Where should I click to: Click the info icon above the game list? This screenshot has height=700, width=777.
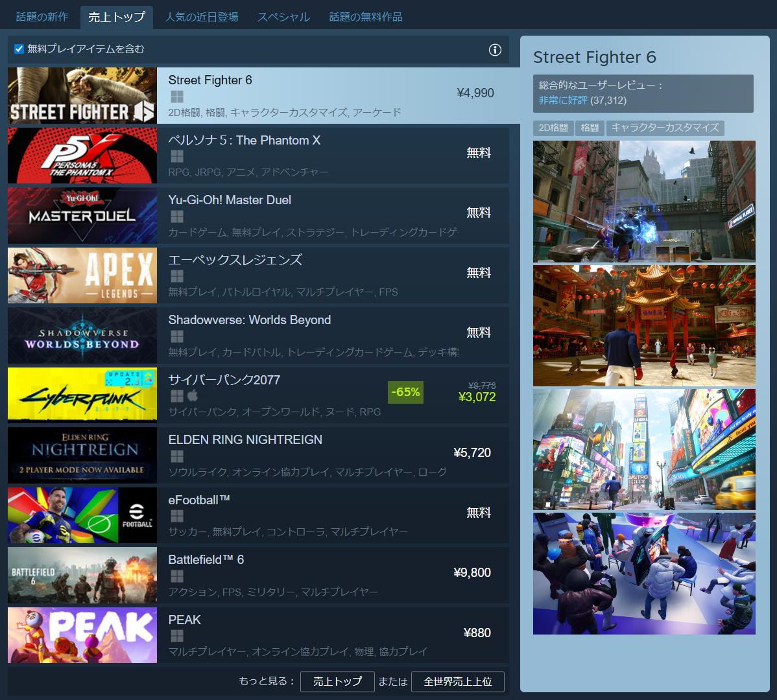coord(495,50)
